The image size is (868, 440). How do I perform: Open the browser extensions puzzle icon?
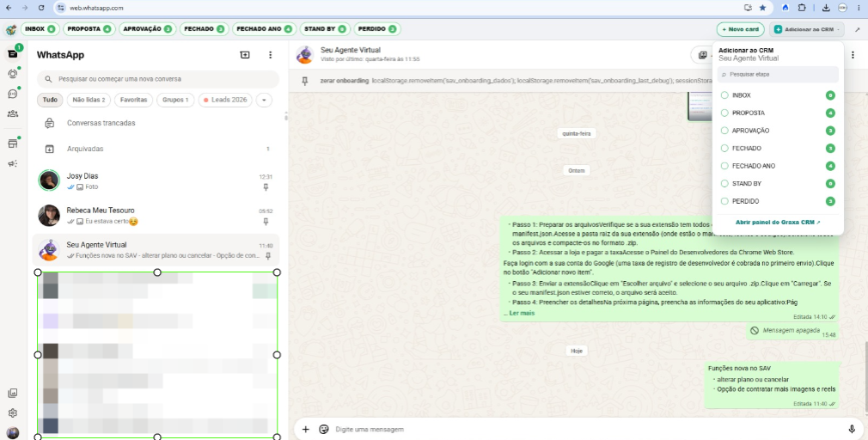tap(802, 8)
